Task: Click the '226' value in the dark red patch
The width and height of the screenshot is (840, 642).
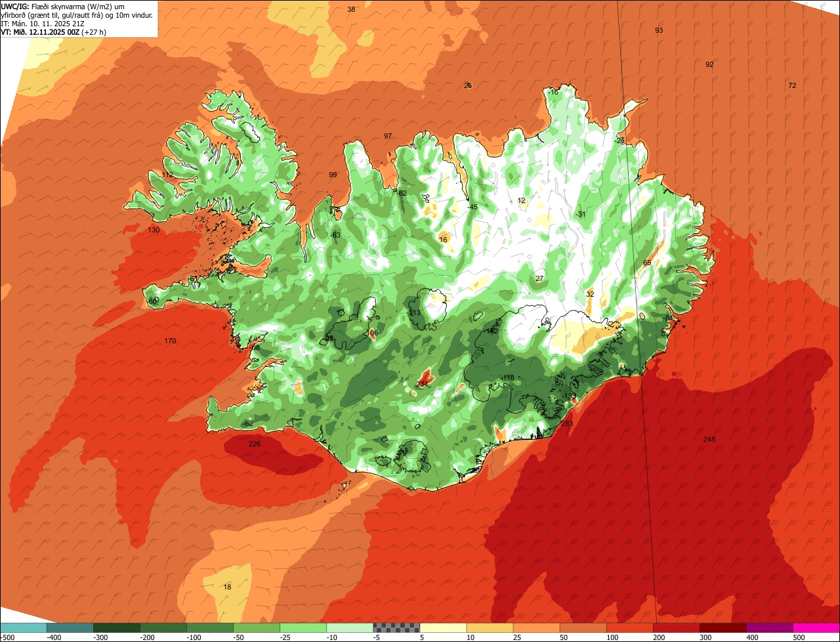Action: tap(255, 444)
